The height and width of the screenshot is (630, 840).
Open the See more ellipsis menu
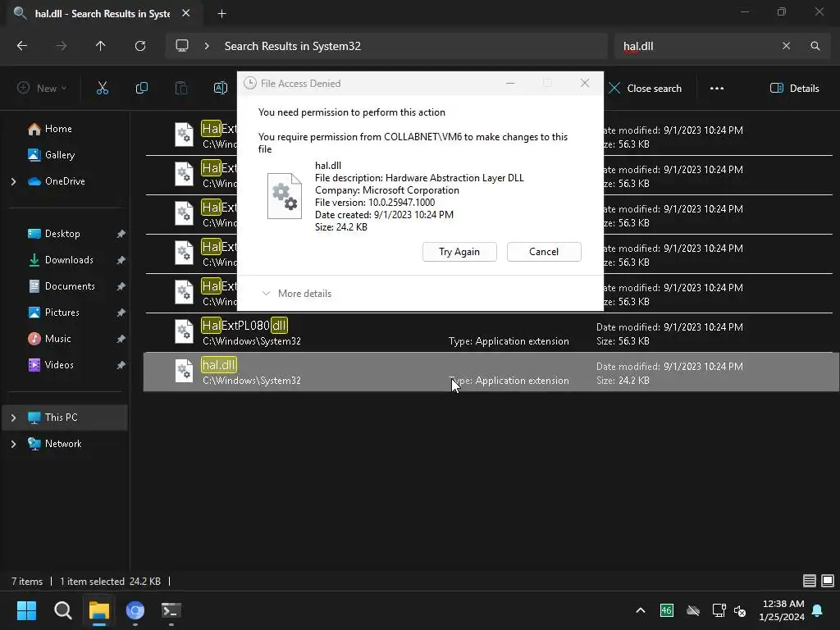tap(717, 89)
